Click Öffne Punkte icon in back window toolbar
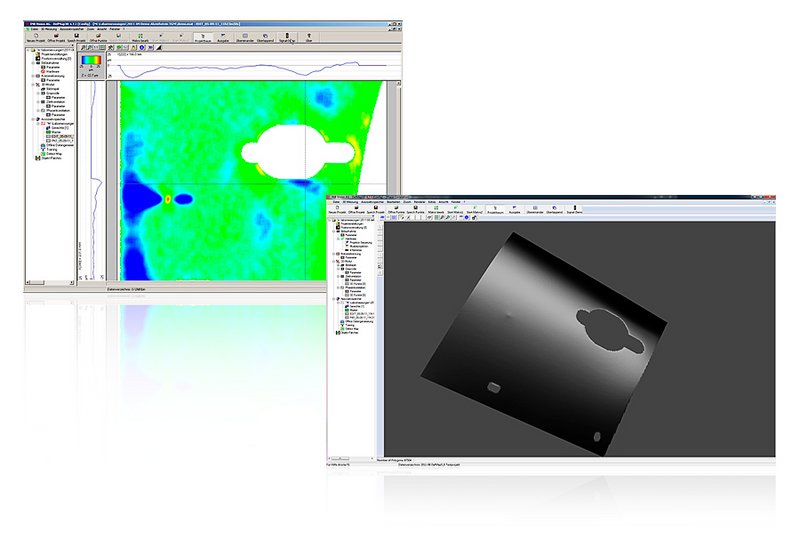Image resolution: width=800 pixels, height=534 pixels. 98,36
